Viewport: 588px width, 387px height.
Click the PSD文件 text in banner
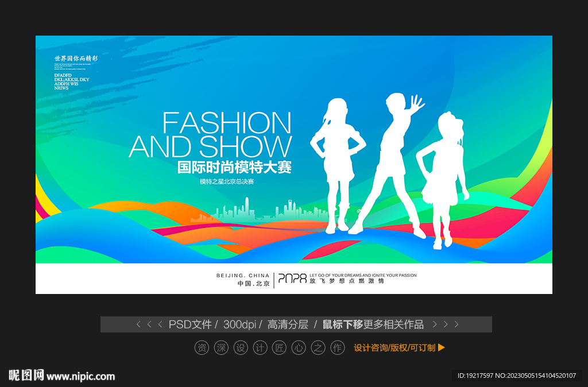[190, 324]
